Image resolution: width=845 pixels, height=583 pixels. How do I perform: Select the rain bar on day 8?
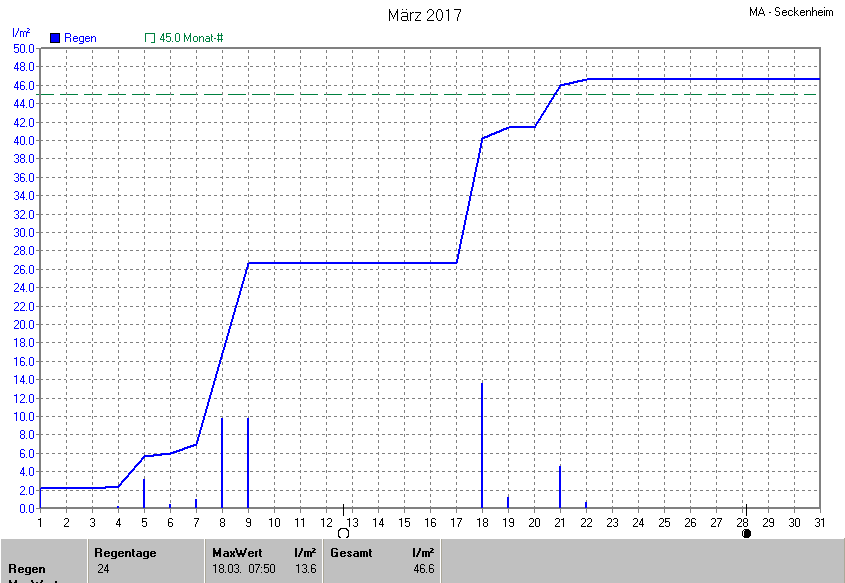pyautogui.click(x=222, y=462)
